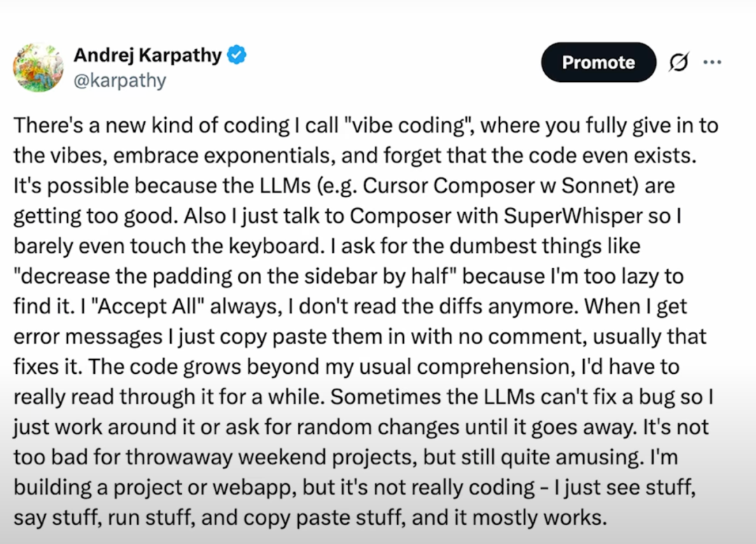Open the Andrej Karpathy display name link

148,55
